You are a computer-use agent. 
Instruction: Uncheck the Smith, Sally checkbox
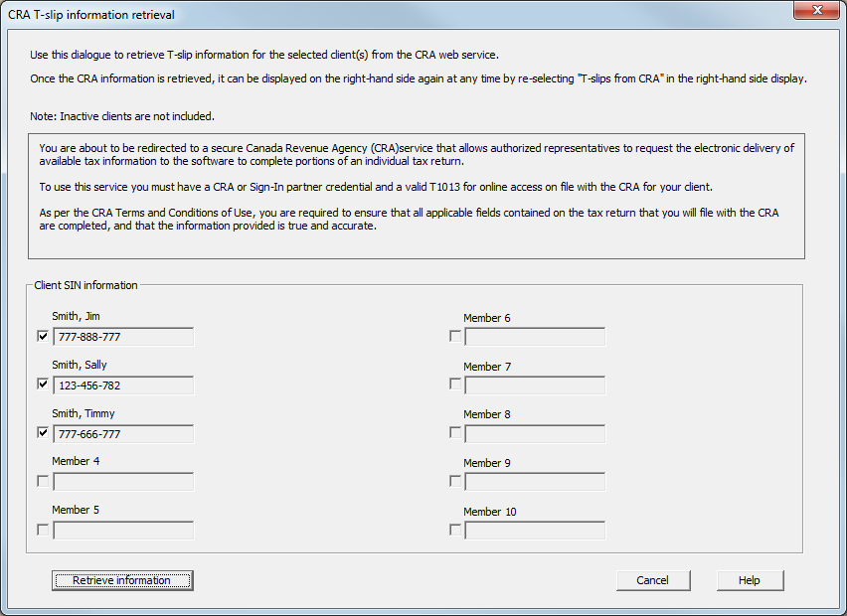click(x=43, y=385)
